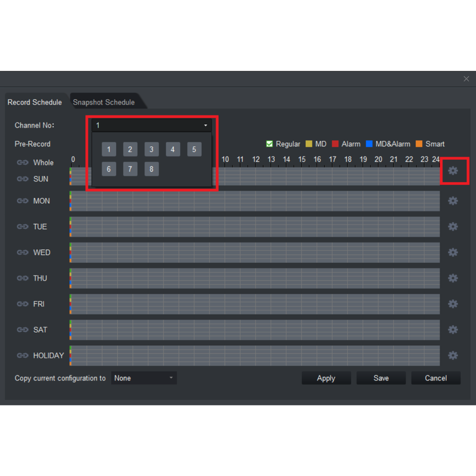Toggle the link icon beside WED

click(x=22, y=253)
